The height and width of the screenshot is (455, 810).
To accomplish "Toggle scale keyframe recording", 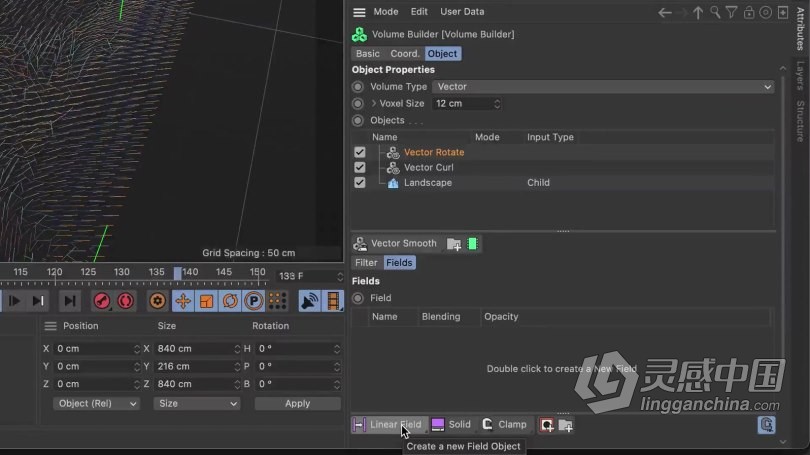I will [206, 301].
